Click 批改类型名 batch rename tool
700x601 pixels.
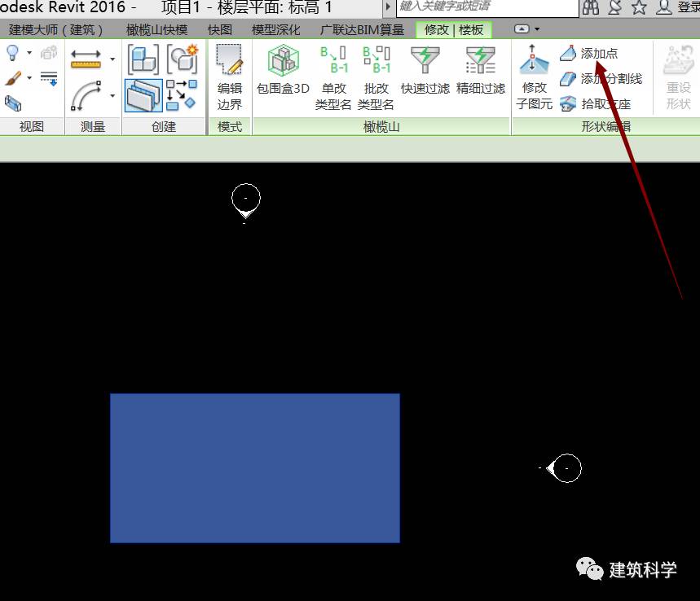[x=376, y=78]
